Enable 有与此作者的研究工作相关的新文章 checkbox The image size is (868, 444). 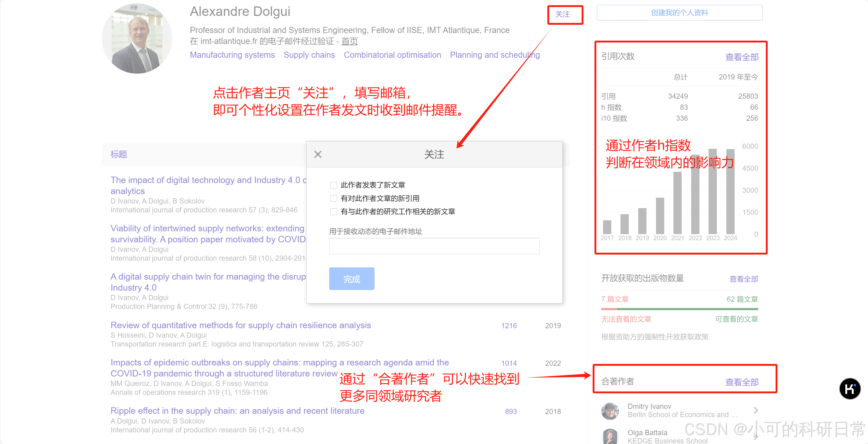tap(333, 212)
